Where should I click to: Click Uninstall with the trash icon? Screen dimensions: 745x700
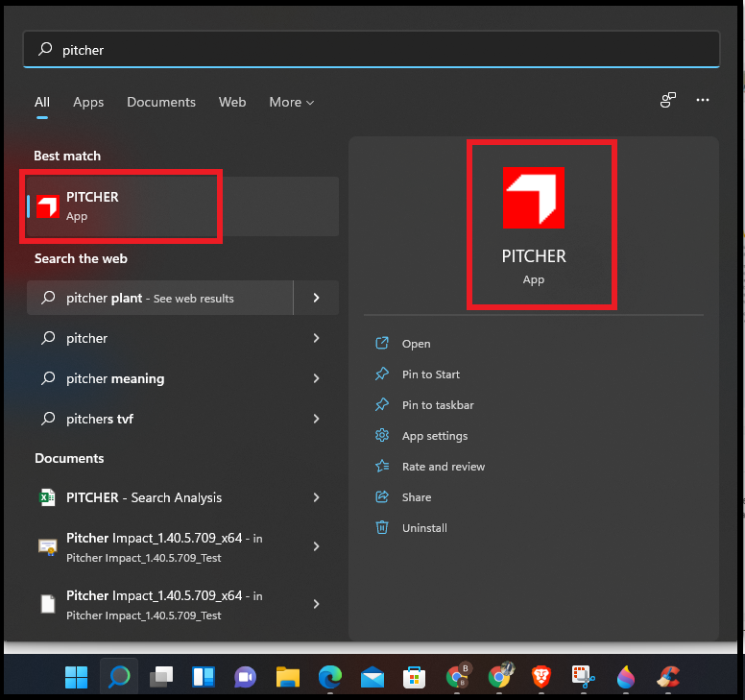[x=423, y=528]
